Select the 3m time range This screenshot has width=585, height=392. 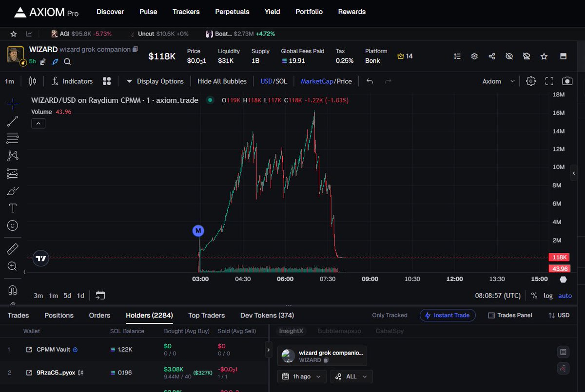[x=38, y=296]
